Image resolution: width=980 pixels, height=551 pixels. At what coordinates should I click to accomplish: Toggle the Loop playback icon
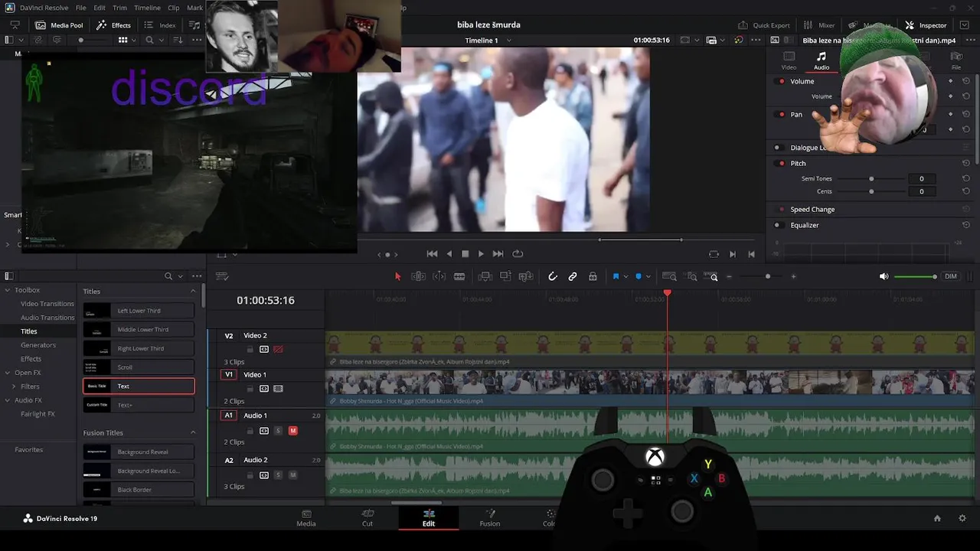point(518,254)
